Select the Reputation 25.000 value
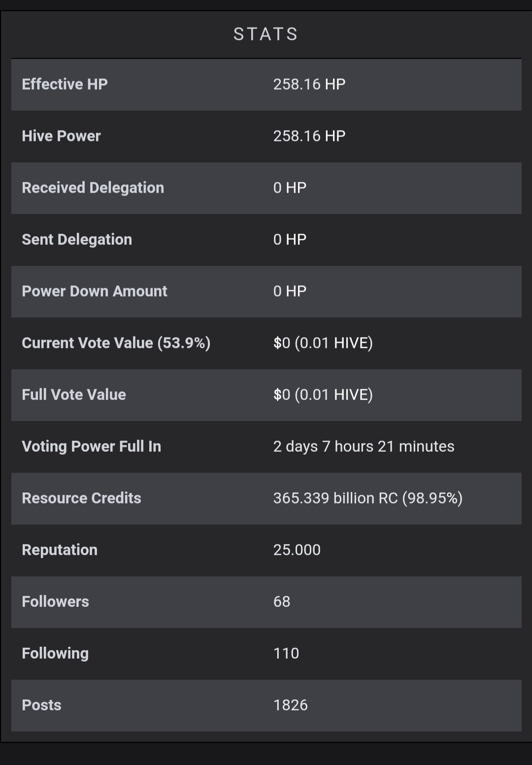This screenshot has width=532, height=765. coord(297,550)
